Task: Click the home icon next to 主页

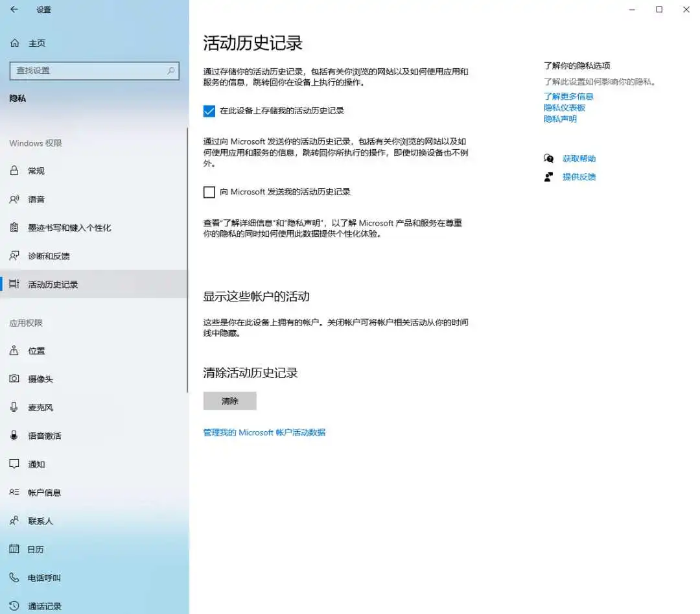Action: (14, 43)
